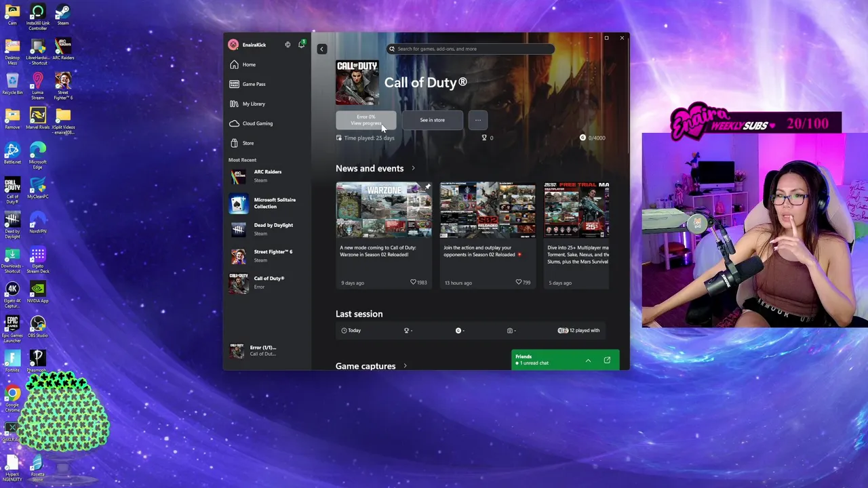Open the Dead by Daylight desktop shortcut
The height and width of the screenshot is (488, 868).
tap(12, 225)
